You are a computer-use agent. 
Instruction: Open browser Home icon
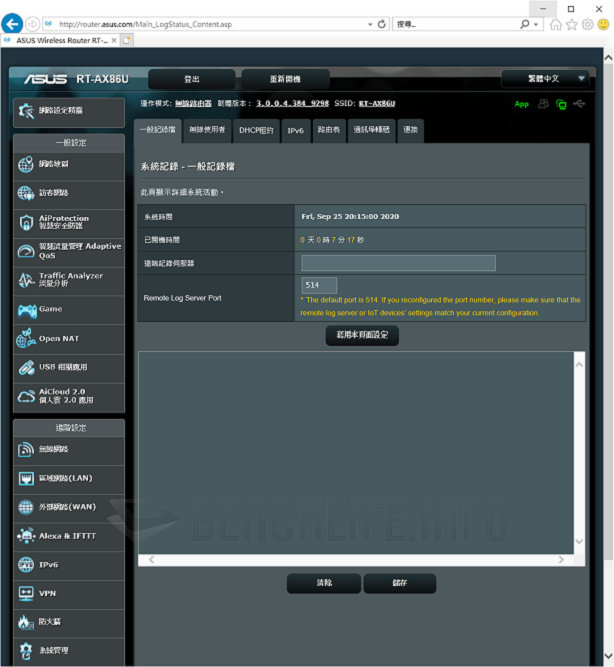555,25
